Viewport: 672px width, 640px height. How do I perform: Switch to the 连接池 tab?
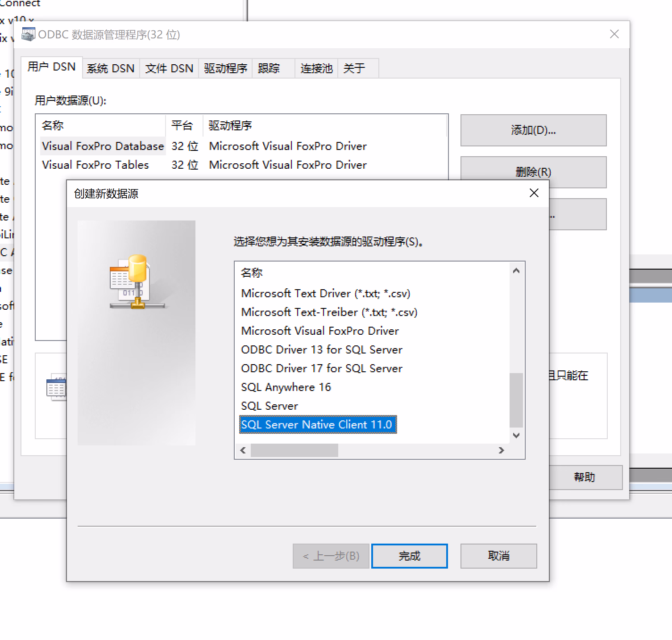pyautogui.click(x=316, y=68)
